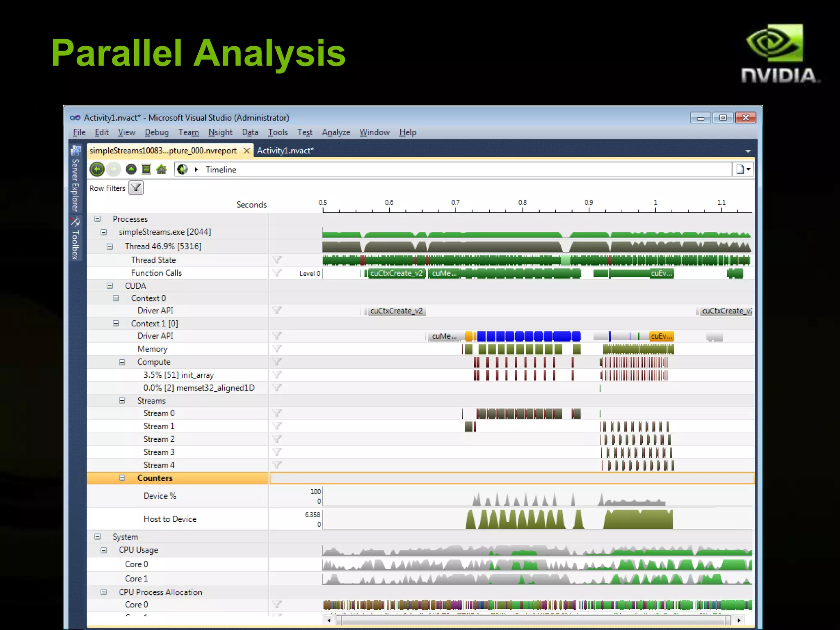This screenshot has width=840, height=630.
Task: Toggle filter on Stream 4 row
Action: pyautogui.click(x=277, y=465)
